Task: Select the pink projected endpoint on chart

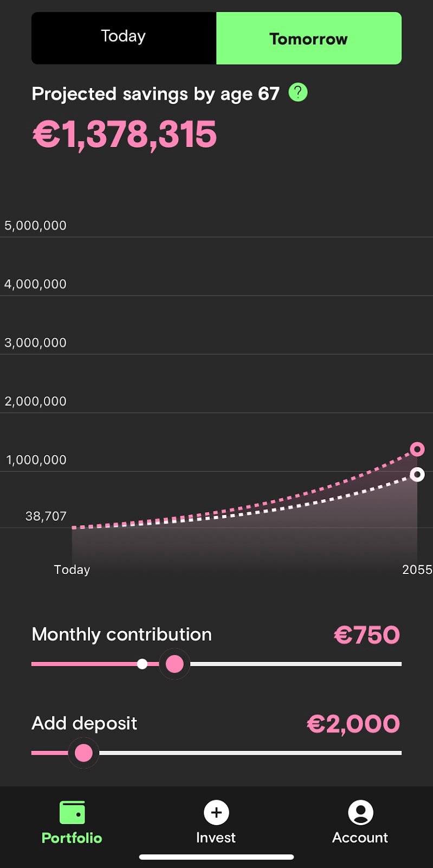Action: (417, 449)
